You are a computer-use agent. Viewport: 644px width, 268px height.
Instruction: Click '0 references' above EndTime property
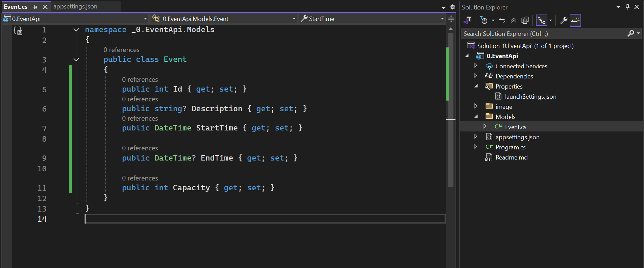[140, 148]
